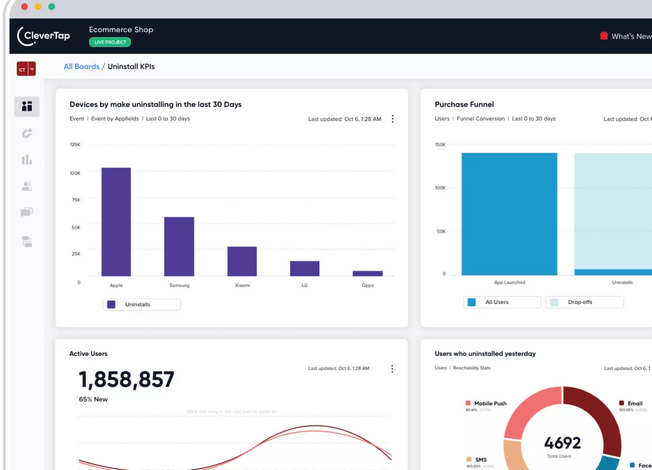
Task: Go to All Boards breadcrumb link
Action: [x=82, y=67]
